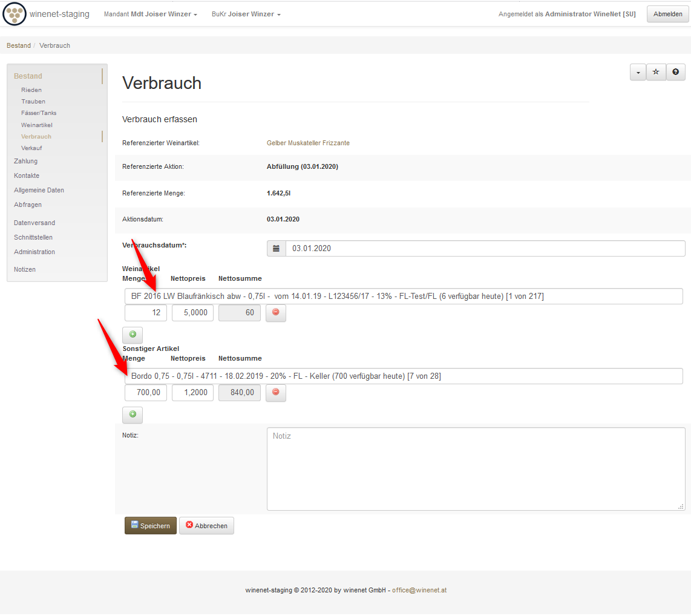Click the star favorite icon button
691x616 pixels.
(x=656, y=72)
